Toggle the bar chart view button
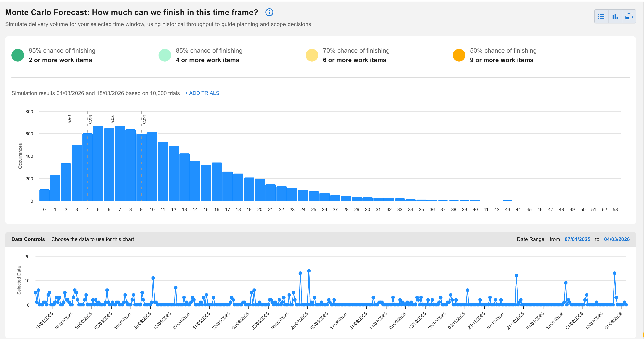Screen dimensions: 644x339 coord(615,17)
